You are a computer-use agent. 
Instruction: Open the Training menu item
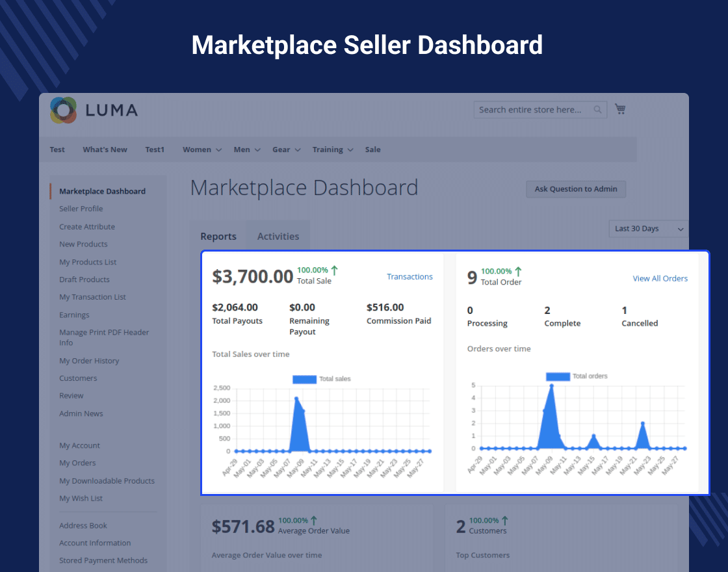(328, 149)
